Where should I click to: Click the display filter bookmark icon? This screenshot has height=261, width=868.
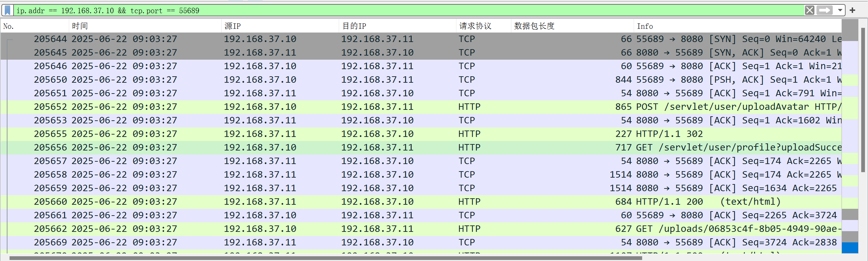[7, 11]
